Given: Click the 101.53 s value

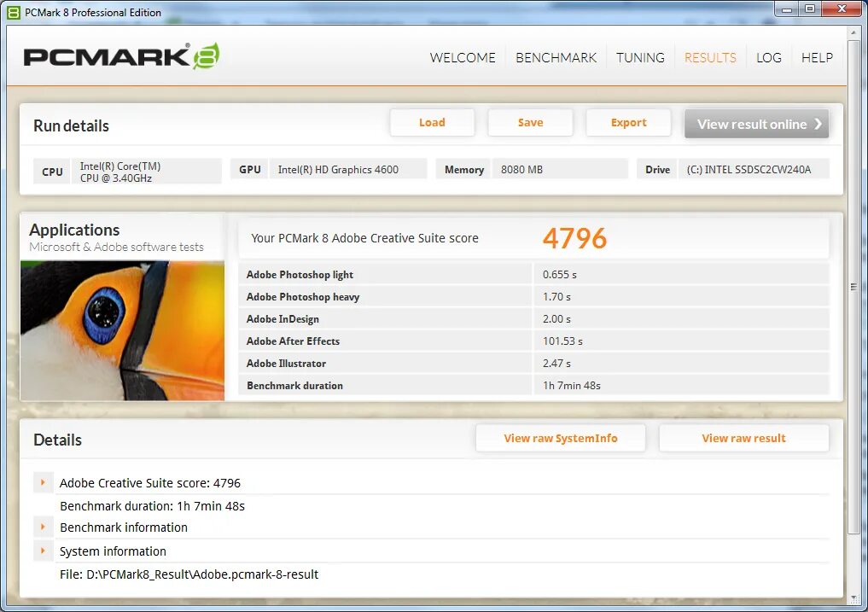Looking at the screenshot, I should pos(562,341).
